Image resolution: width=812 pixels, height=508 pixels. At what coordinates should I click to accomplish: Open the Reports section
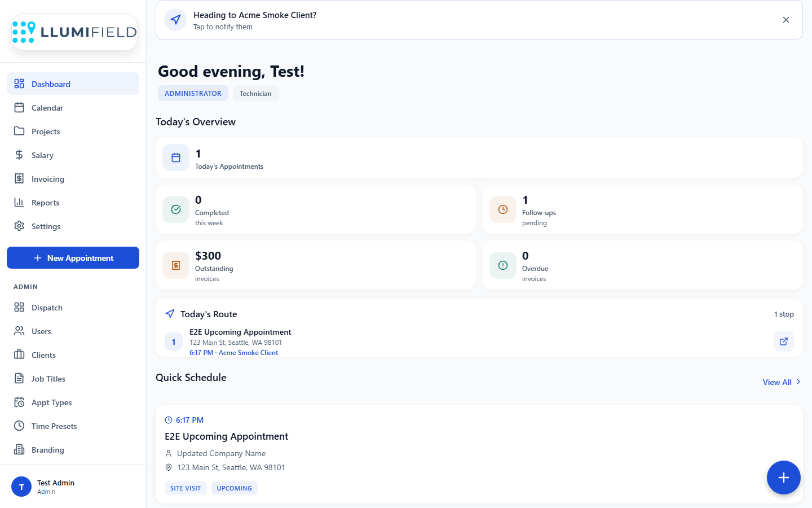coord(73,202)
